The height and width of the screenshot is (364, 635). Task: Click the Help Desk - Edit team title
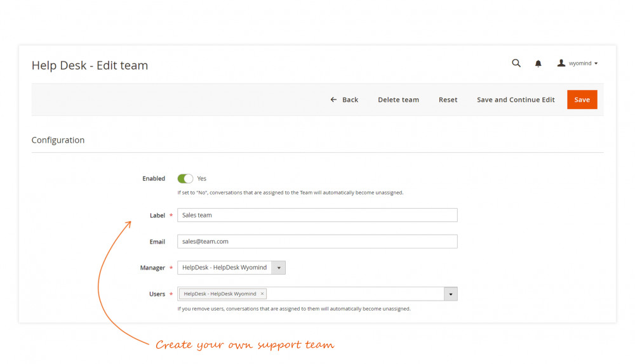[x=90, y=65]
